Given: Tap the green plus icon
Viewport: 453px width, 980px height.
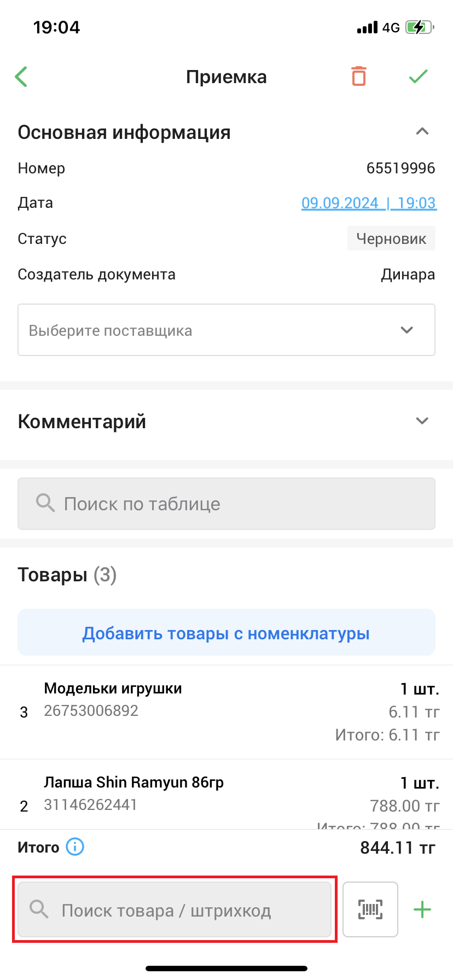Looking at the screenshot, I should [422, 910].
